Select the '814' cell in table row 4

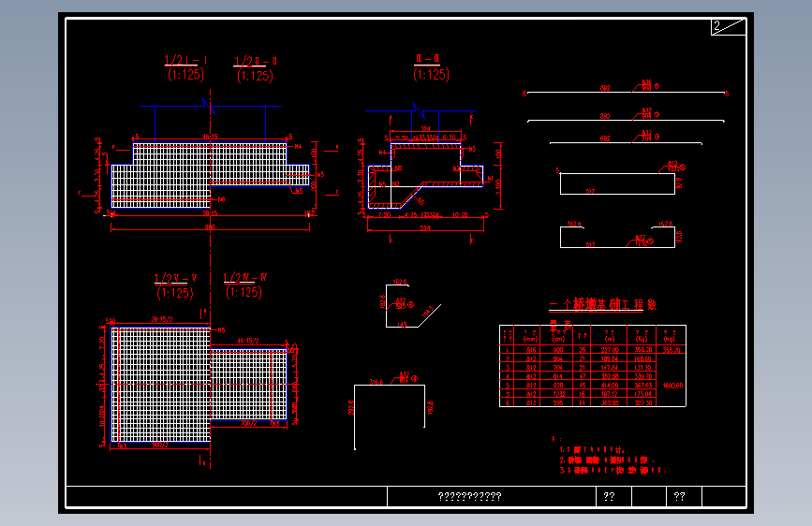pos(558,376)
